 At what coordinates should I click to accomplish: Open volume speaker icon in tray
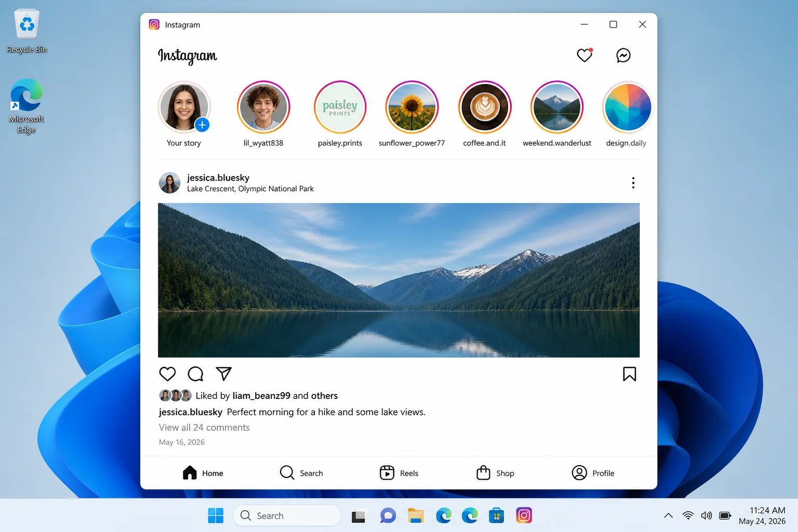pos(707,515)
